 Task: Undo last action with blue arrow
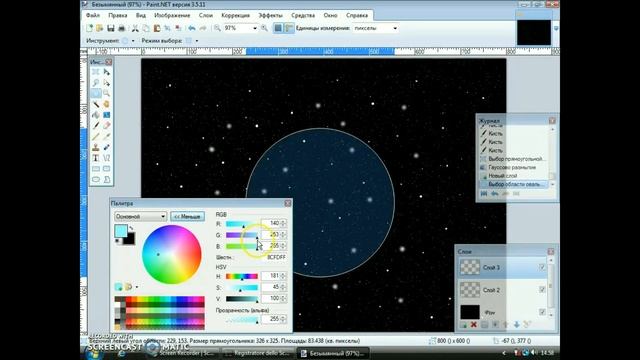191,28
